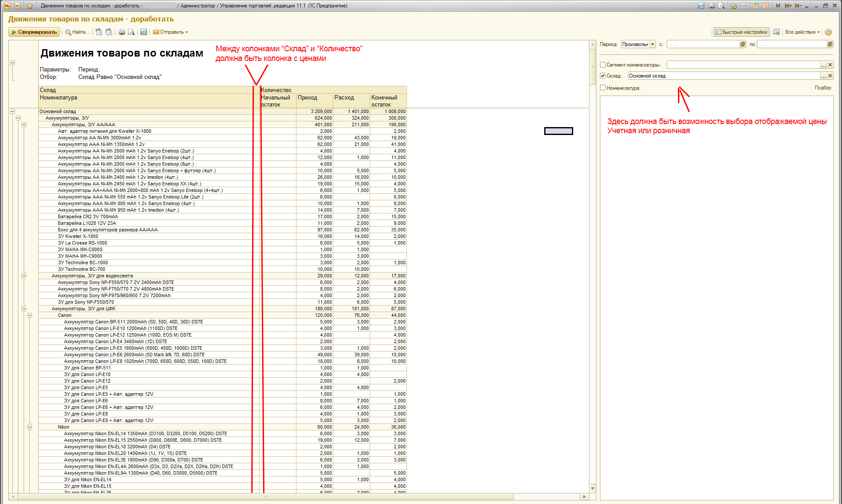Enable the Номенклатура checkbox
Screen dimensions: 842x504
point(603,88)
